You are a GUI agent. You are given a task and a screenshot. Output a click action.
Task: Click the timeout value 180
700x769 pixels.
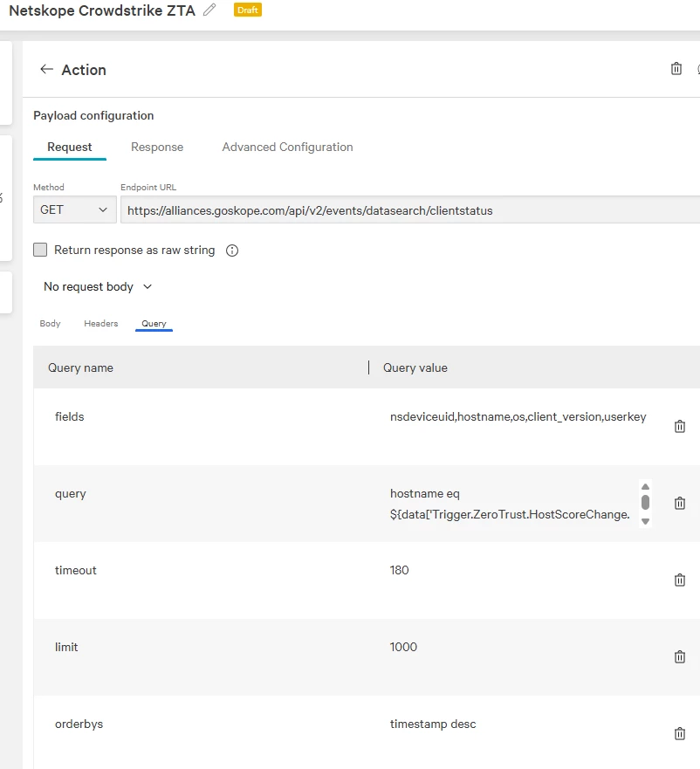(399, 570)
